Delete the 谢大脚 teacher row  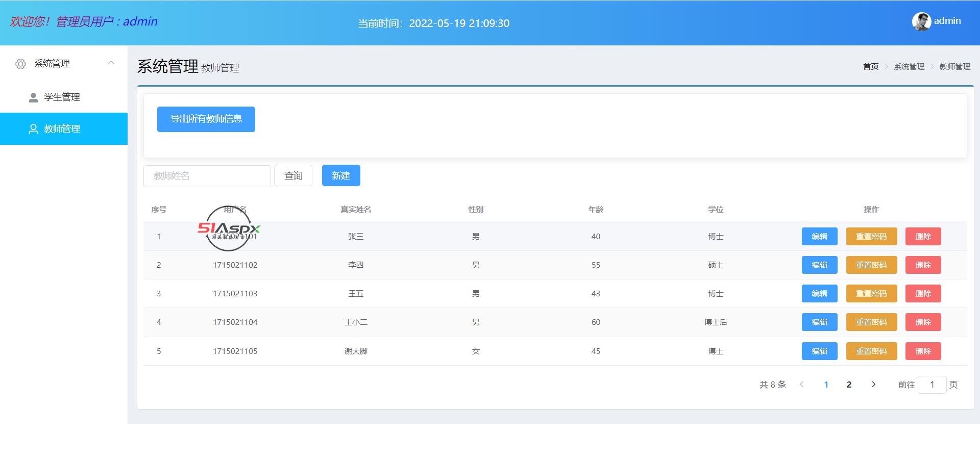click(923, 351)
